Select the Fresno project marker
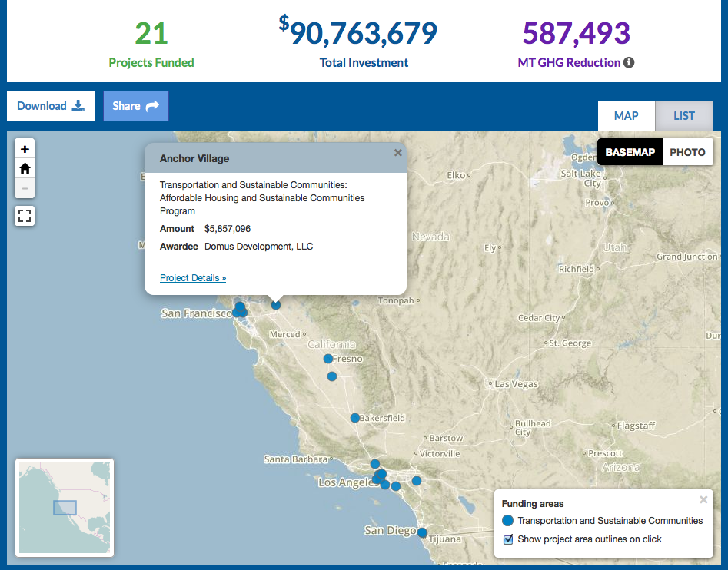728x570 pixels. coord(328,359)
